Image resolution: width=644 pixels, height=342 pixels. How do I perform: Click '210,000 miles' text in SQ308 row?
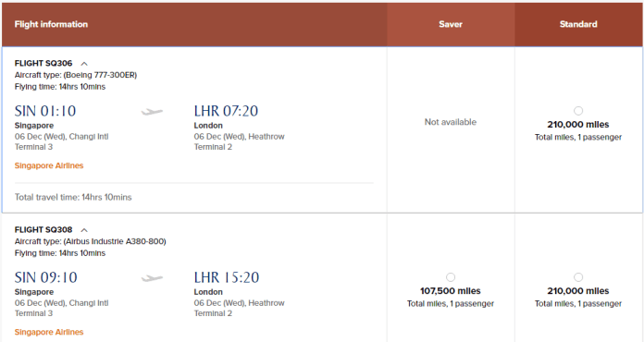pyautogui.click(x=578, y=291)
